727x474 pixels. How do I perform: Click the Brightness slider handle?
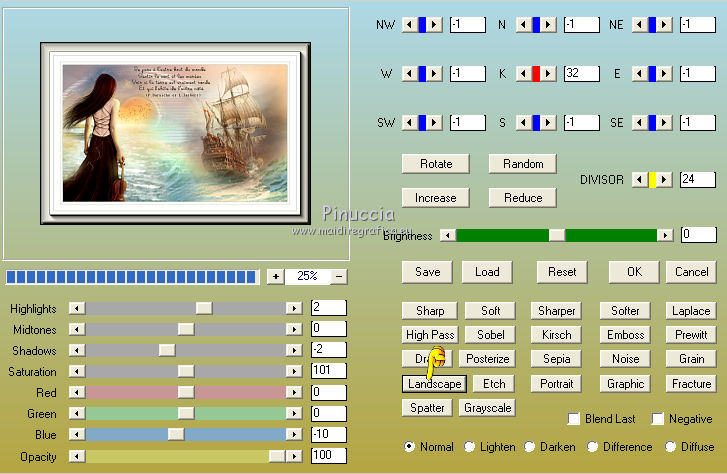[x=557, y=235]
